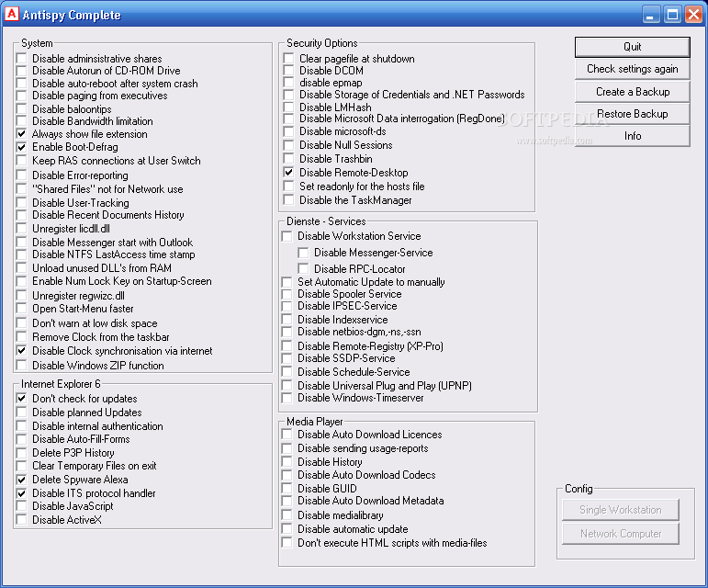Viewport: 708px width, 588px height.
Task: Toggle Disable paging from executives
Action: coord(21,96)
